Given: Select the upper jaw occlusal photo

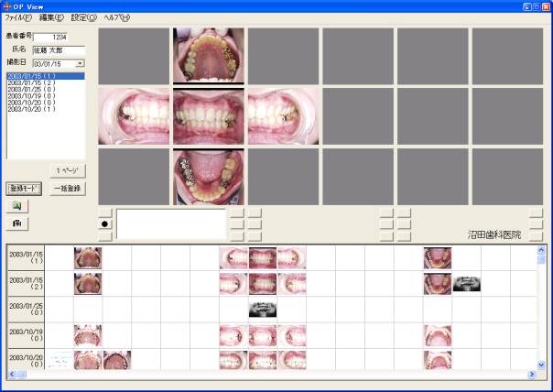Looking at the screenshot, I should (x=208, y=55).
